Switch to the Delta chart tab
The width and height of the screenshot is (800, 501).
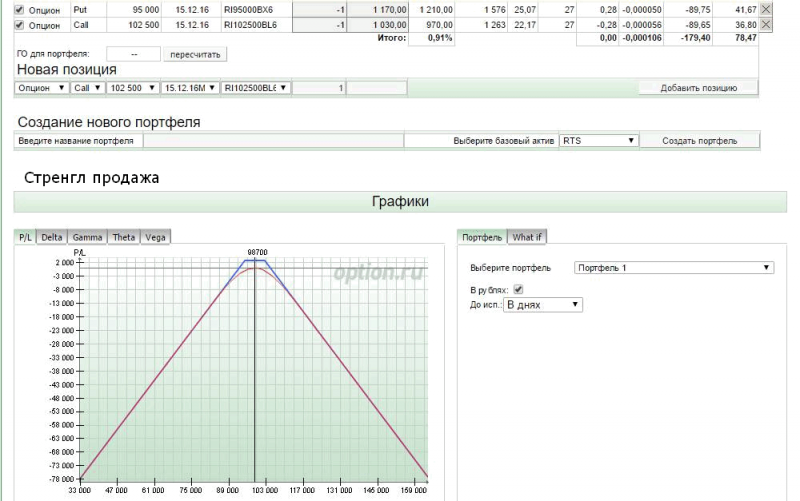point(52,237)
